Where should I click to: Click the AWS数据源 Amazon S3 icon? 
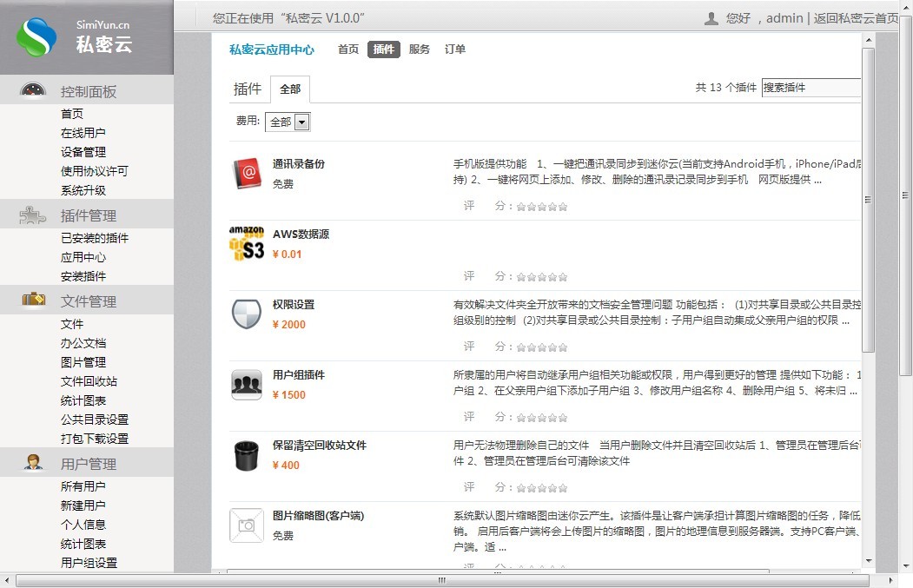click(247, 244)
